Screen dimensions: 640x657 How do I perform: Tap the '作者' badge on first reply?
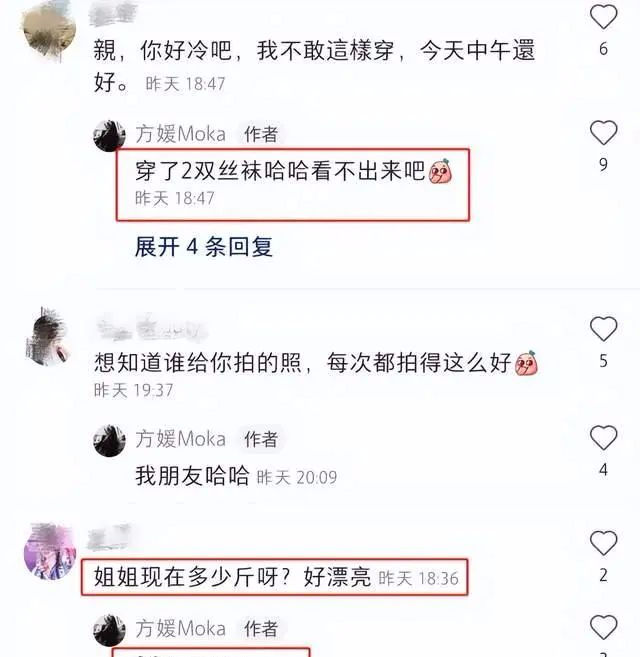click(x=261, y=134)
